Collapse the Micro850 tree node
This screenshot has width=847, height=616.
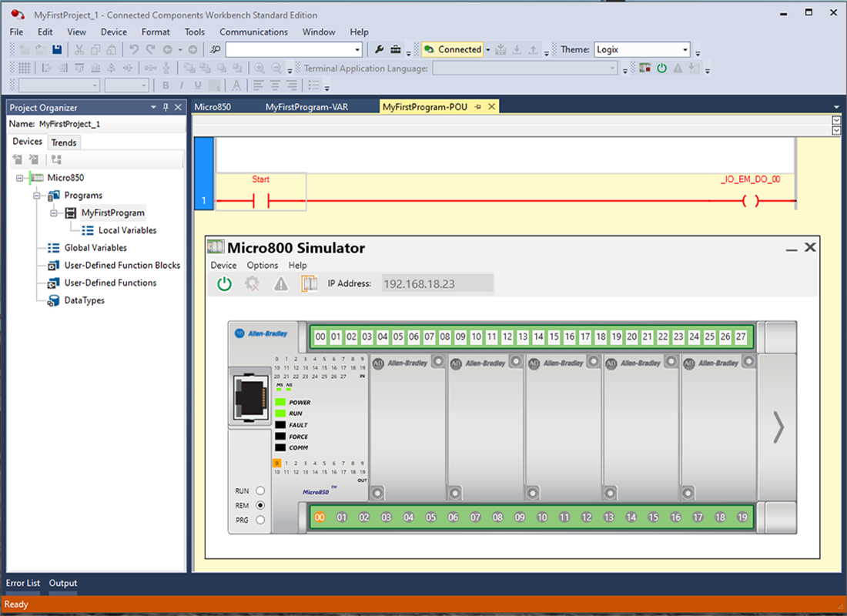(20, 178)
